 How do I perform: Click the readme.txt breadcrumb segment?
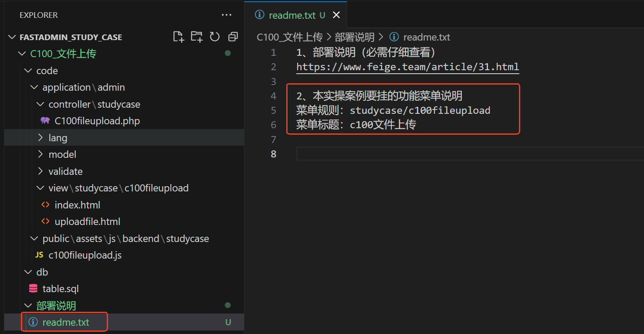427,37
